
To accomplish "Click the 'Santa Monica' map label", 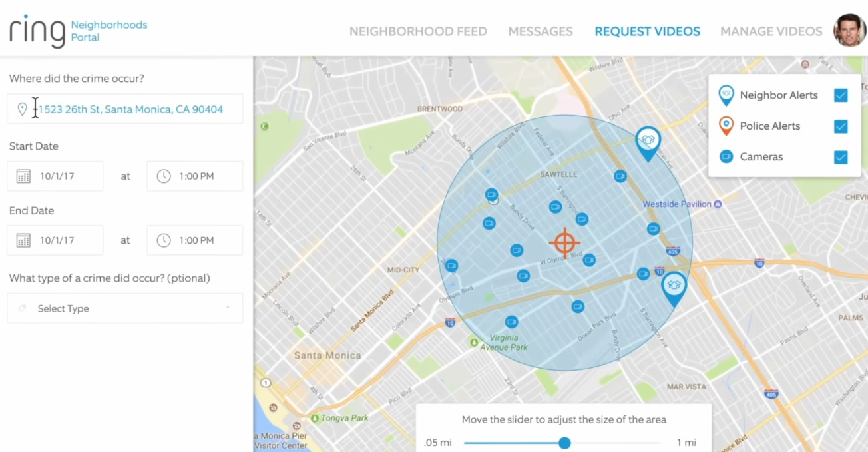I will (x=327, y=355).
